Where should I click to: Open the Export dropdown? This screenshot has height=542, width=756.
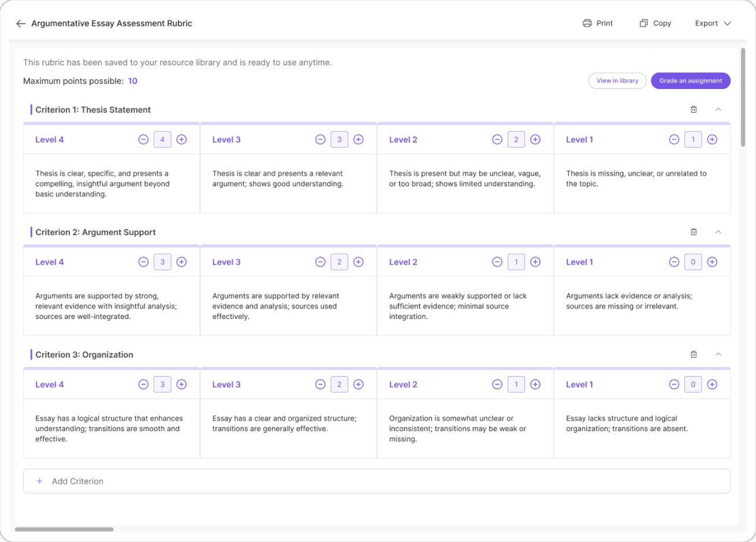(713, 23)
